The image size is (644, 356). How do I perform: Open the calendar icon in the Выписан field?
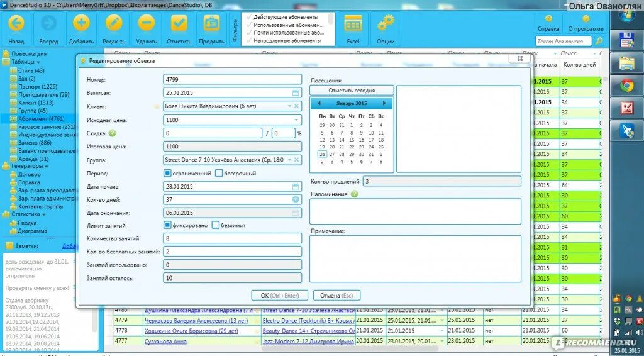coord(296,93)
